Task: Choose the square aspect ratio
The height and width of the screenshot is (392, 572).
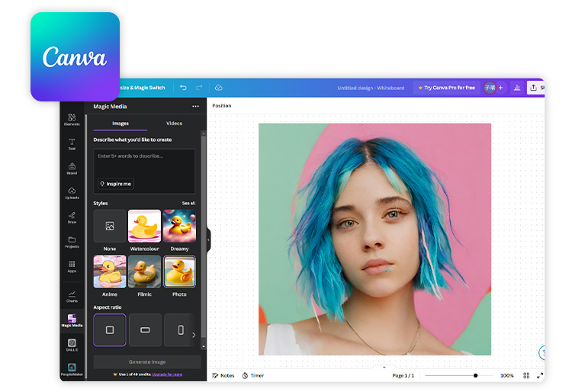Action: (109, 330)
